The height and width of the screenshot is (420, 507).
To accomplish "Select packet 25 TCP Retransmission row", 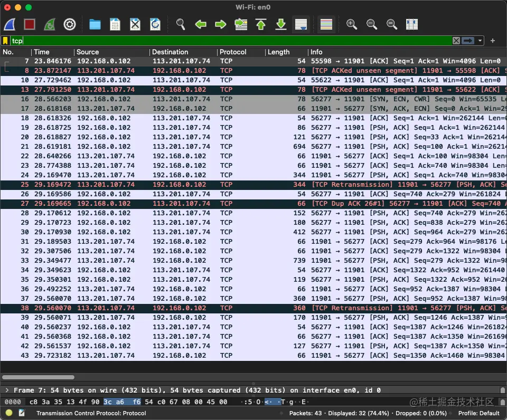I will (253, 185).
